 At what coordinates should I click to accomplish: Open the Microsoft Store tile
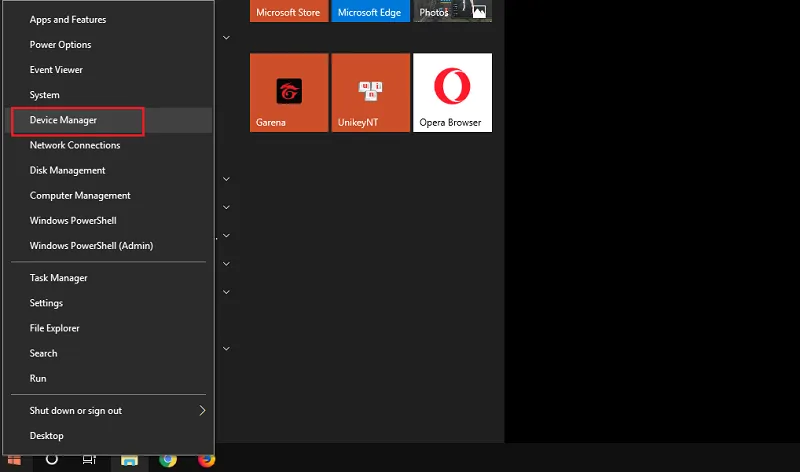[288, 11]
